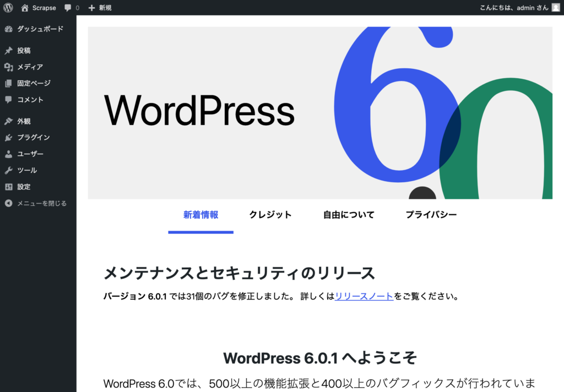This screenshot has width=564, height=392.
Task: Click the 設定 sliders icon
Action: pyautogui.click(x=9, y=187)
